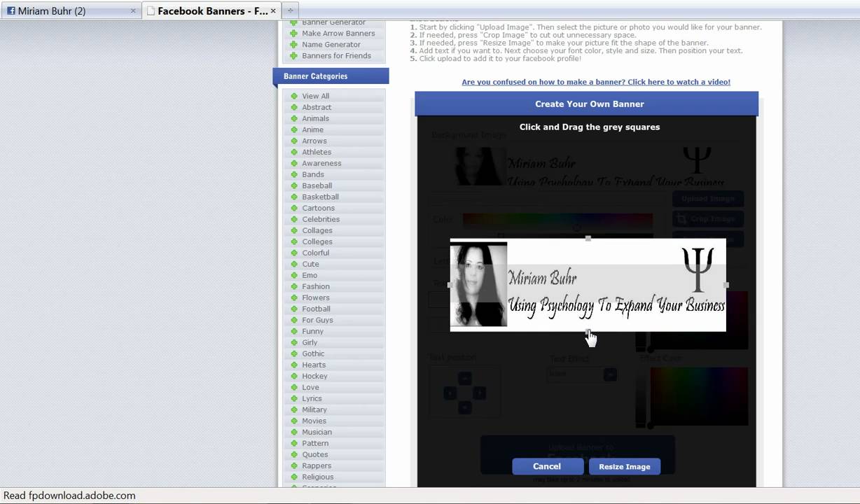
Task: Click the Cancel button
Action: [547, 466]
